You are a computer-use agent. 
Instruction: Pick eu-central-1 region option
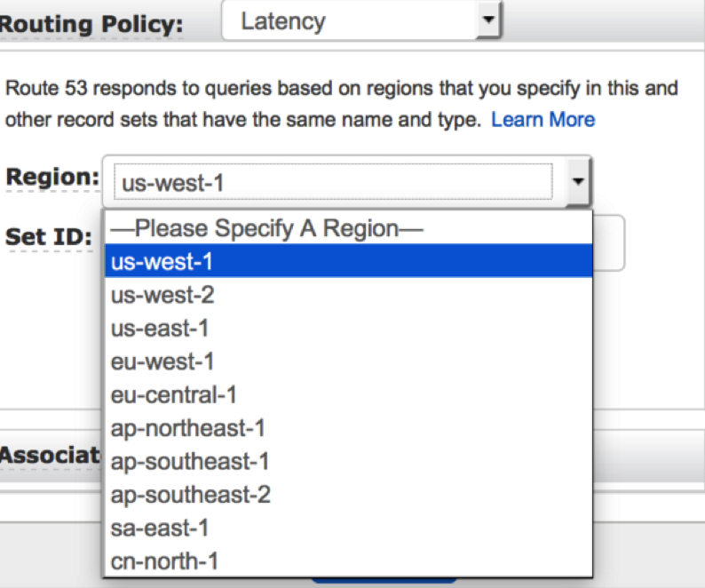tap(348, 394)
